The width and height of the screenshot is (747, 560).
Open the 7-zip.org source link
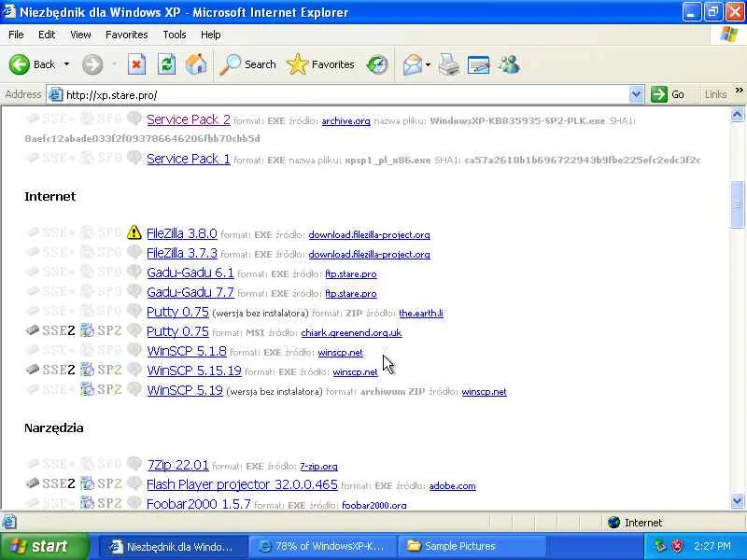[x=318, y=466]
